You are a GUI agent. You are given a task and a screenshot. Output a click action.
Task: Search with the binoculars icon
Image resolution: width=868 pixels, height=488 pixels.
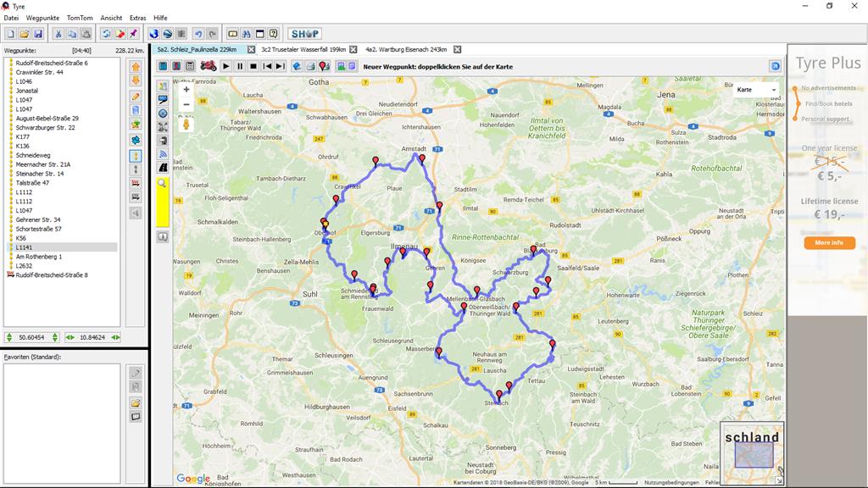[x=247, y=34]
